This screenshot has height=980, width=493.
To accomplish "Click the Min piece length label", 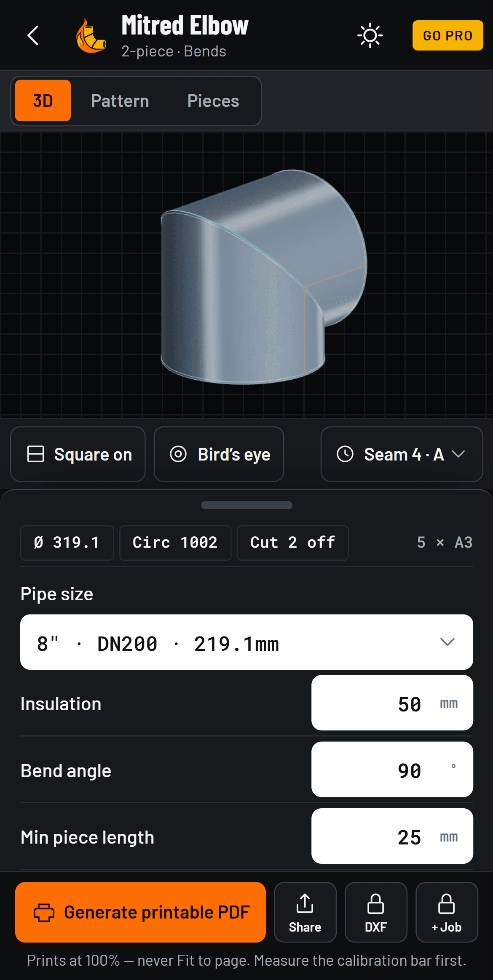I will coord(87,837).
